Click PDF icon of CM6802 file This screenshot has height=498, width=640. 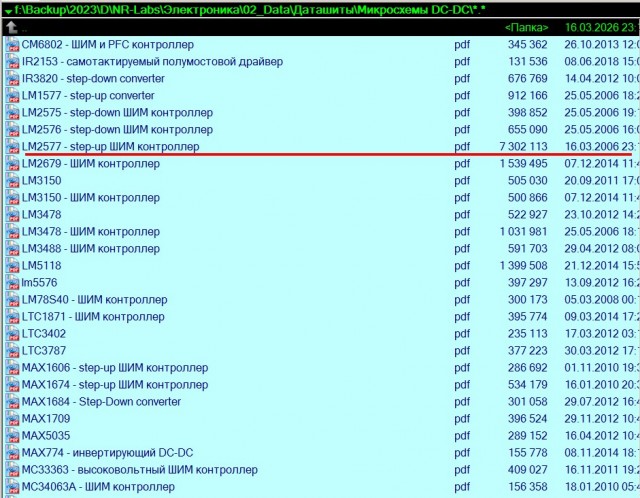pyautogui.click(x=13, y=44)
